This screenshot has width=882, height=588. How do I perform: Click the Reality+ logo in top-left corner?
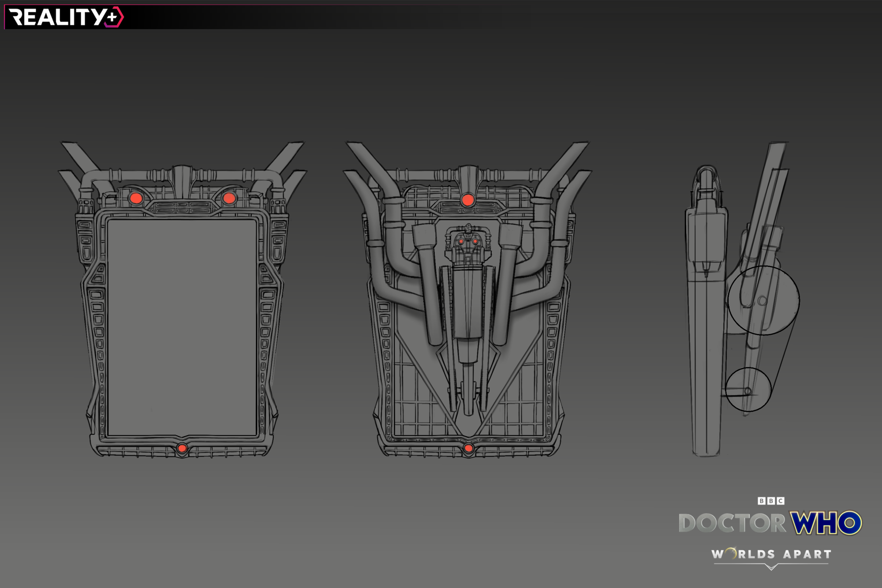coord(64,17)
